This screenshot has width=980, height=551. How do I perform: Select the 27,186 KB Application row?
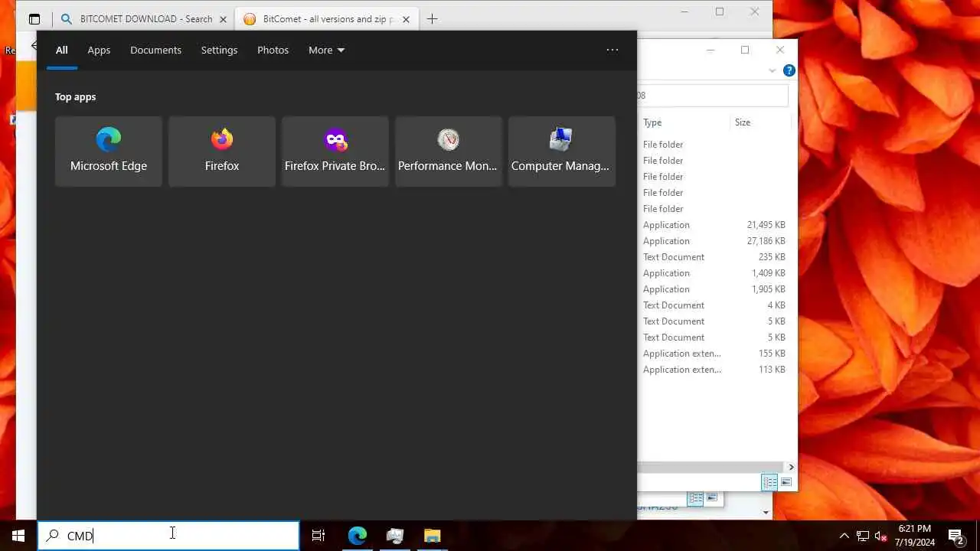[714, 241]
